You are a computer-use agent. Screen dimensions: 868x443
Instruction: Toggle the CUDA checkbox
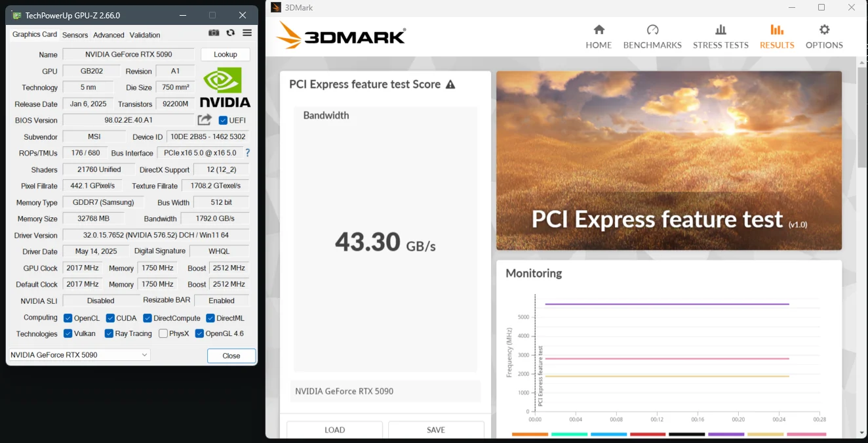click(110, 318)
